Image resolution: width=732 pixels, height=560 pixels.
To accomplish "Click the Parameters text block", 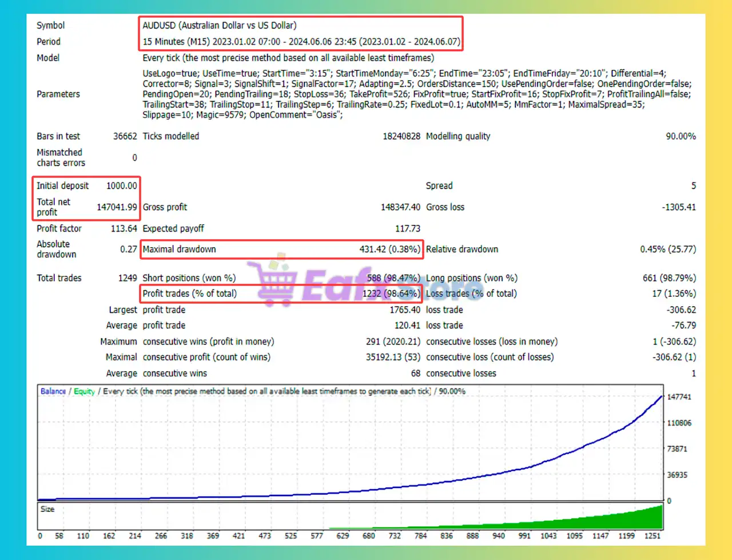I will (416, 94).
